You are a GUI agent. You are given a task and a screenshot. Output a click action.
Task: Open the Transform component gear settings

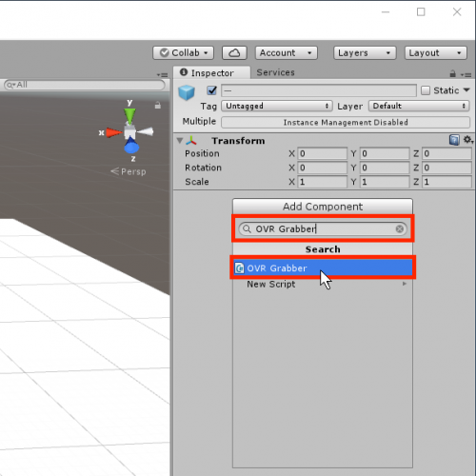pos(467,139)
